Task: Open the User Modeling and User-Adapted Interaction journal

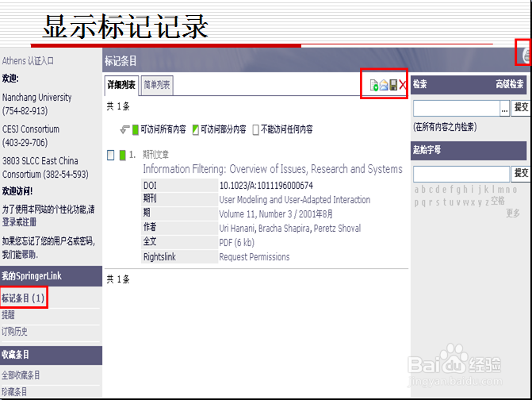Action: pos(294,200)
